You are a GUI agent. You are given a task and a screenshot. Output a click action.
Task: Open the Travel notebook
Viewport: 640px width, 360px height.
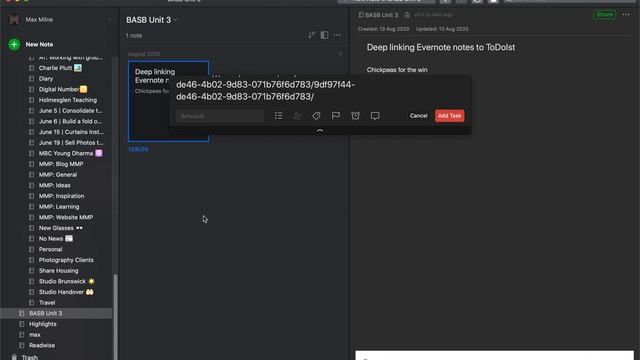[x=47, y=302]
